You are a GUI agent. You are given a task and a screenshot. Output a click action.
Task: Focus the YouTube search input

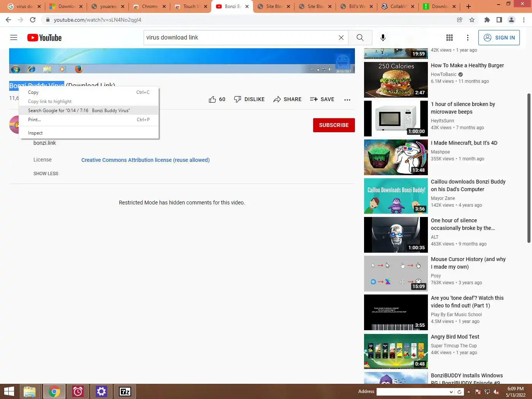pos(241,37)
